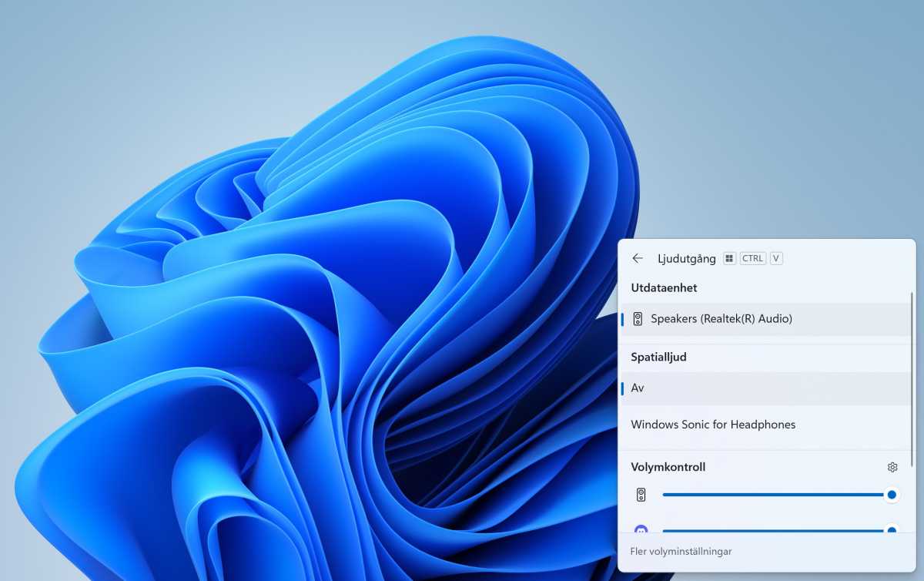The height and width of the screenshot is (581, 924).
Task: Click the V shortcut key badge
Action: coord(776,259)
